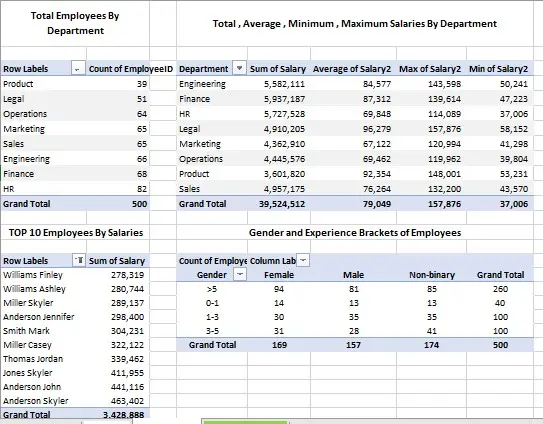Select the 'Count of EmployeeID' header cell
The height and width of the screenshot is (424, 543).
[x=131, y=69]
